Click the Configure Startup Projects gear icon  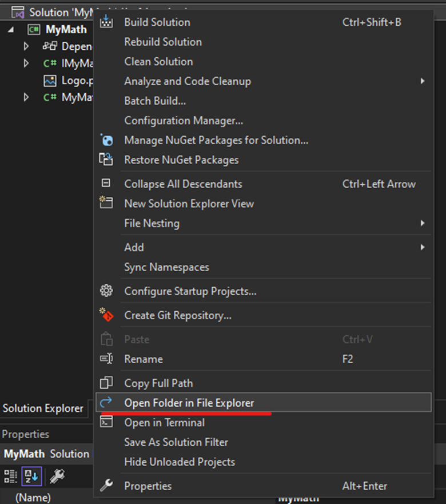tap(106, 291)
